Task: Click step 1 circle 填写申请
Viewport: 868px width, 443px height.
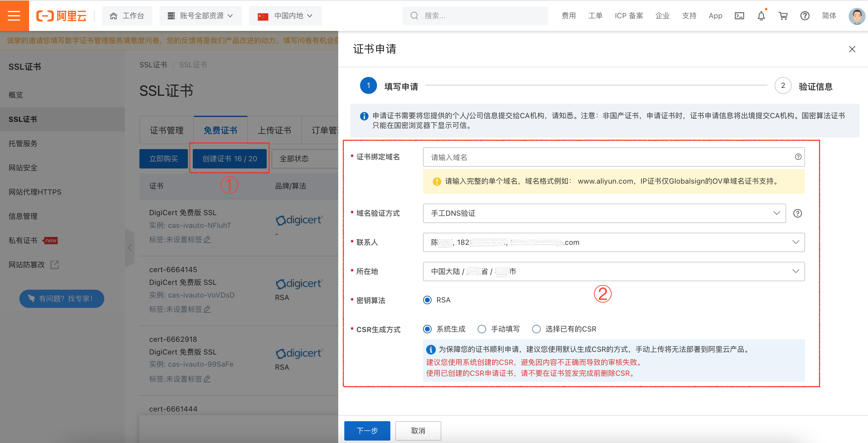Action: tap(368, 85)
